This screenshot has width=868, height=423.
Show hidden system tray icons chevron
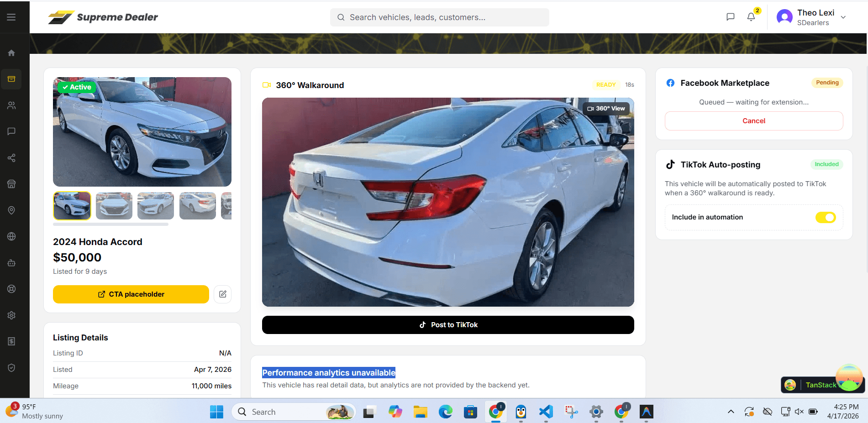coord(731,412)
